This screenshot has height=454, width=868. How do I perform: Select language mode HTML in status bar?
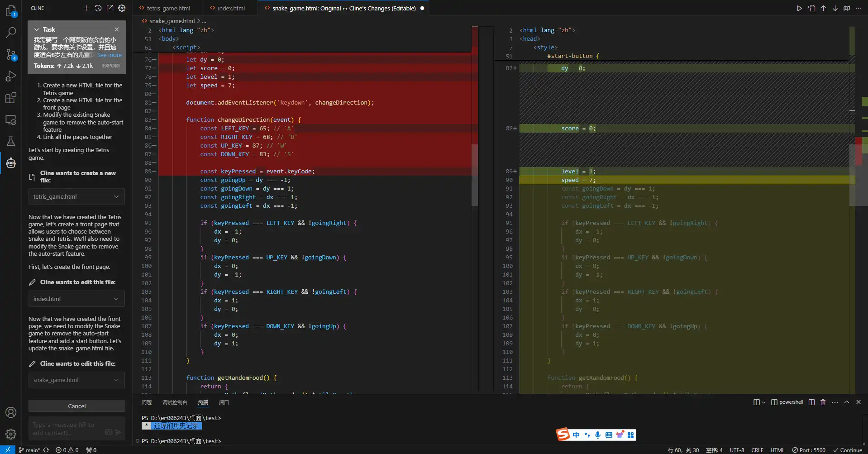(x=777, y=450)
